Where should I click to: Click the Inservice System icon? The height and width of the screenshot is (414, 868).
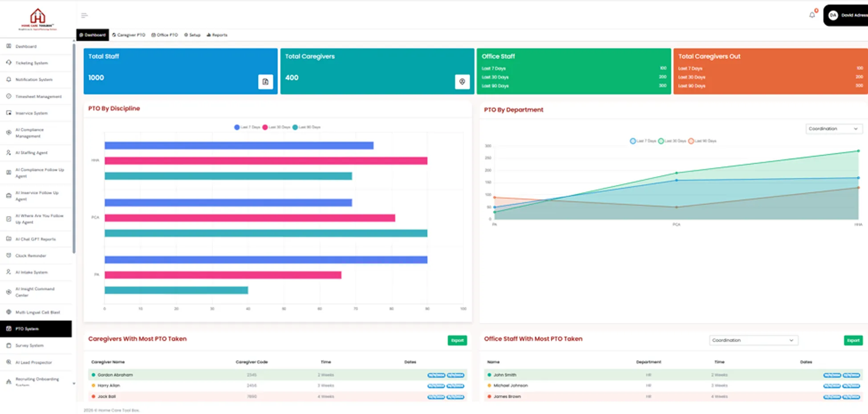click(8, 113)
